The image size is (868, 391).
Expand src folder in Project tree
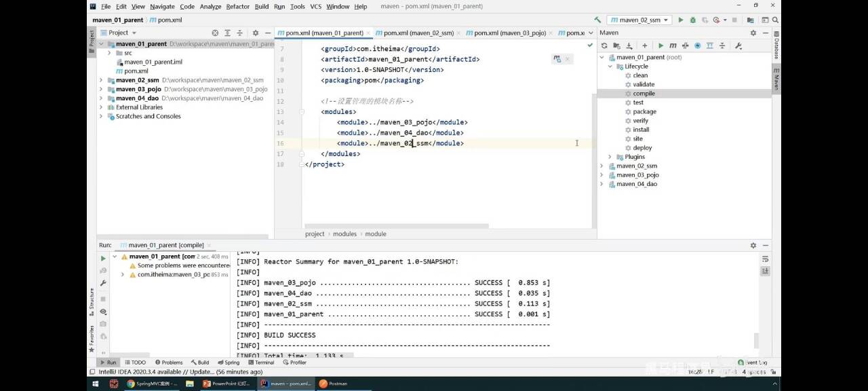(x=110, y=53)
